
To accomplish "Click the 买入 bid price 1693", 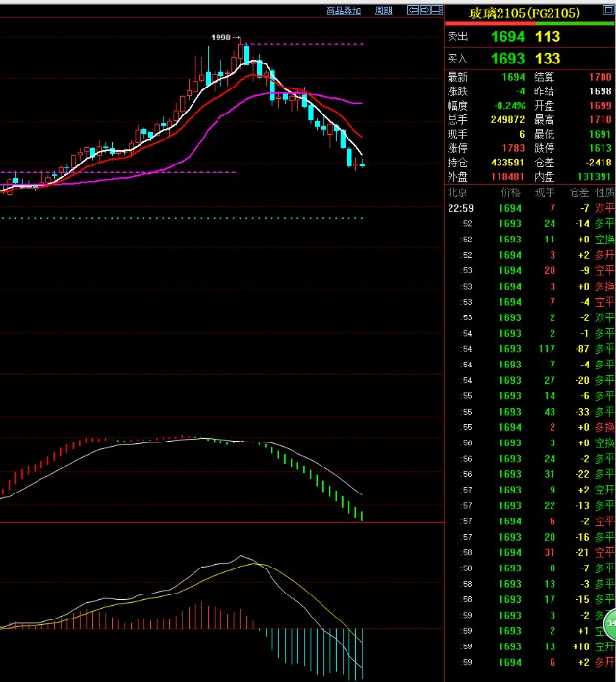I will coord(506,59).
